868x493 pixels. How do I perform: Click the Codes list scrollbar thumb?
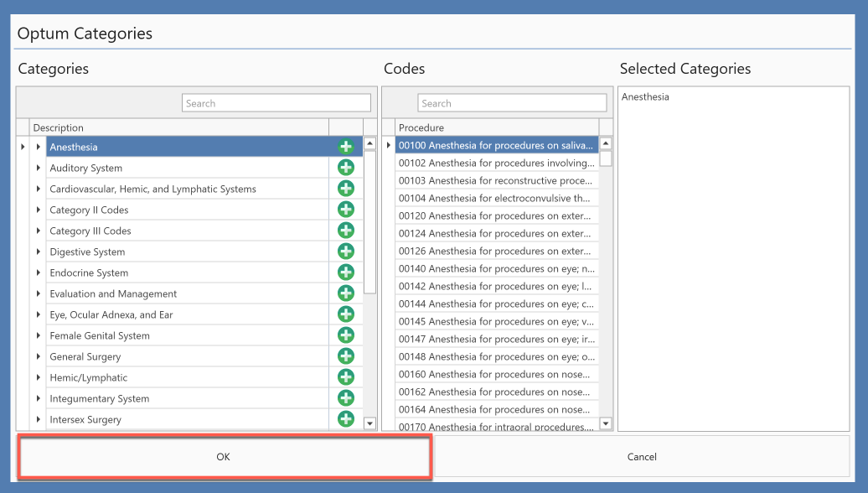606,158
